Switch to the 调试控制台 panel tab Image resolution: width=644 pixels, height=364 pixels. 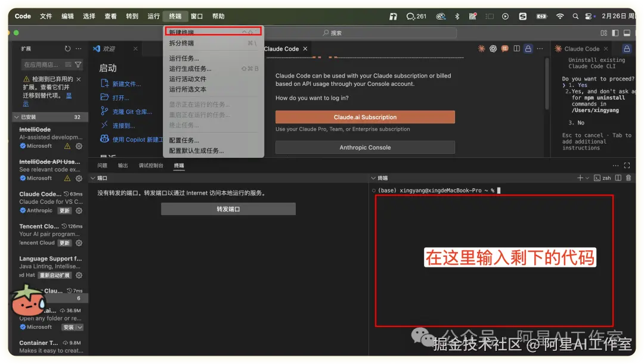coord(151,166)
